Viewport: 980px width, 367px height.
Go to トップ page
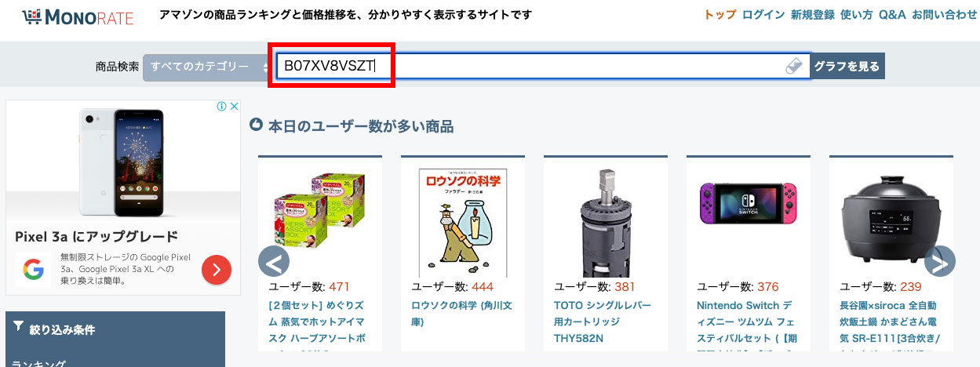[x=720, y=15]
